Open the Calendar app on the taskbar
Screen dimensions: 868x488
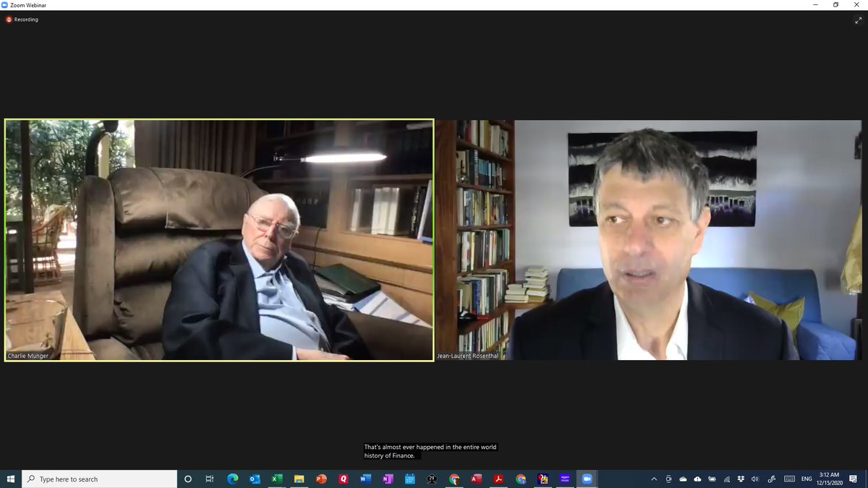[x=409, y=479]
